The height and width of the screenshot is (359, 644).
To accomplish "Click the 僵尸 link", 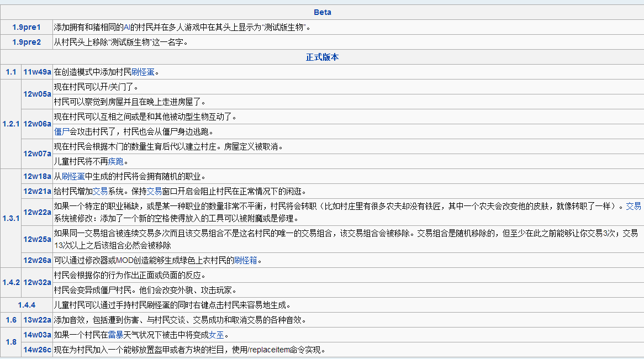I will [62, 131].
